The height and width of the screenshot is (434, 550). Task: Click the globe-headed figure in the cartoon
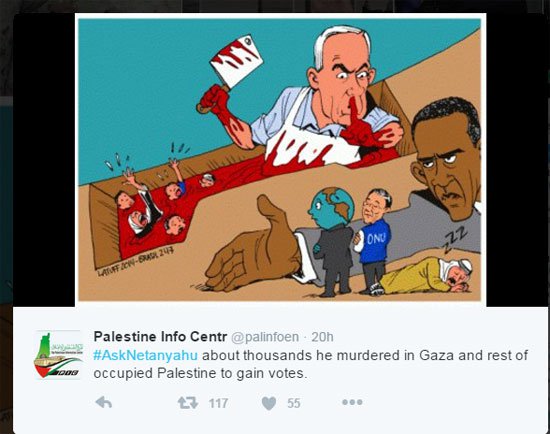(x=331, y=241)
